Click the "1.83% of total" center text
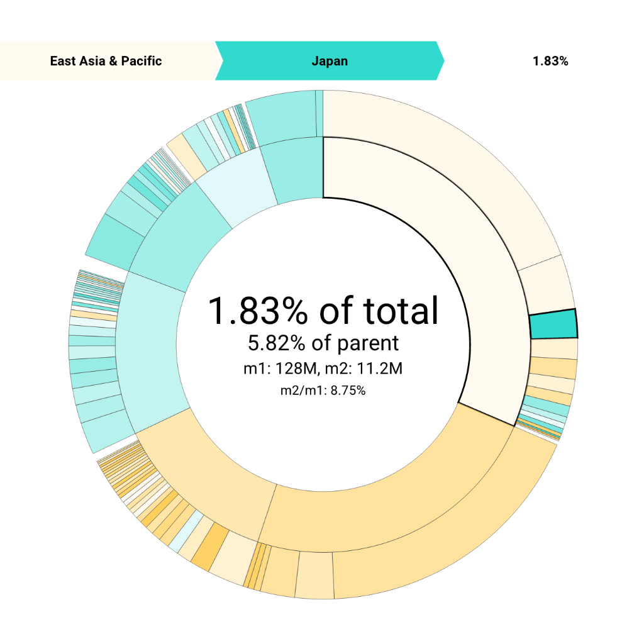Viewport: 644px width, 644px height. [323, 311]
